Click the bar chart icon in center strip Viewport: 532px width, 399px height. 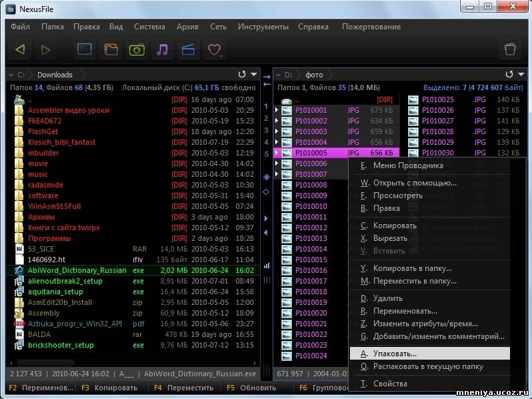pos(267,266)
